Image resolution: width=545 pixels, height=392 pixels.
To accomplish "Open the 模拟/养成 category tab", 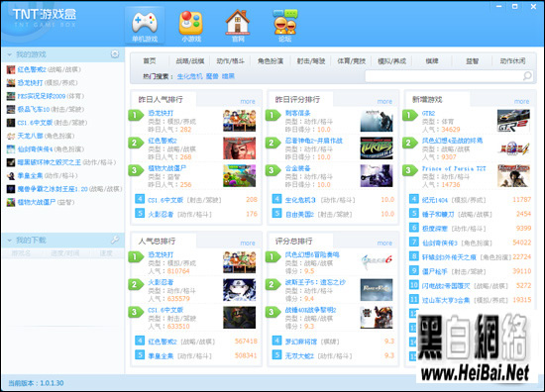I will [391, 61].
